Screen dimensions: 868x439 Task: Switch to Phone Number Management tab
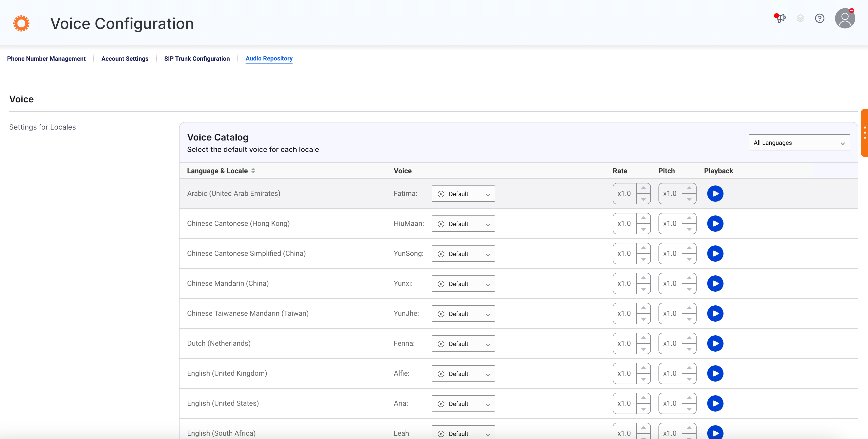tap(46, 59)
